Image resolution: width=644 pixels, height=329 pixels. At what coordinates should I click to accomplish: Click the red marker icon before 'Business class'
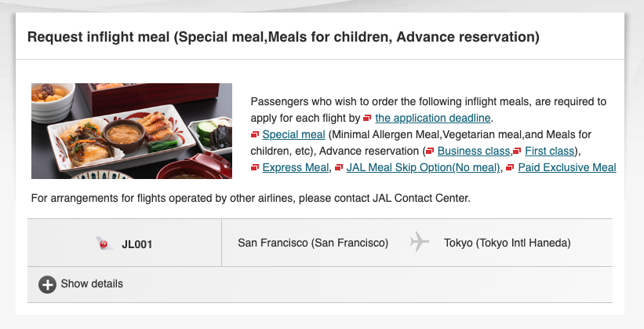click(430, 152)
